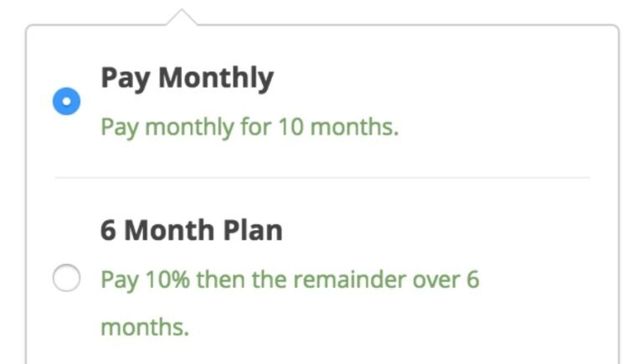Select the 6 Month Plan radio button
This screenshot has width=643, height=364.
66,279
